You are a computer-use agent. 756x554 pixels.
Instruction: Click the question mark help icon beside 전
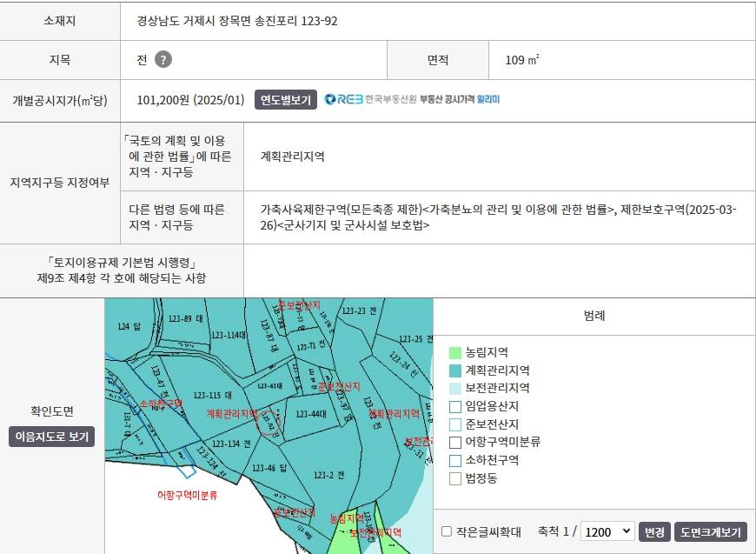(x=163, y=59)
